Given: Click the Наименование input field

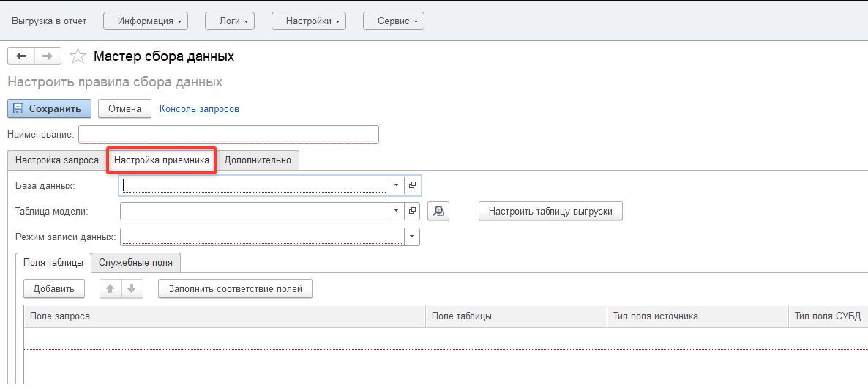Looking at the screenshot, I should click(228, 134).
